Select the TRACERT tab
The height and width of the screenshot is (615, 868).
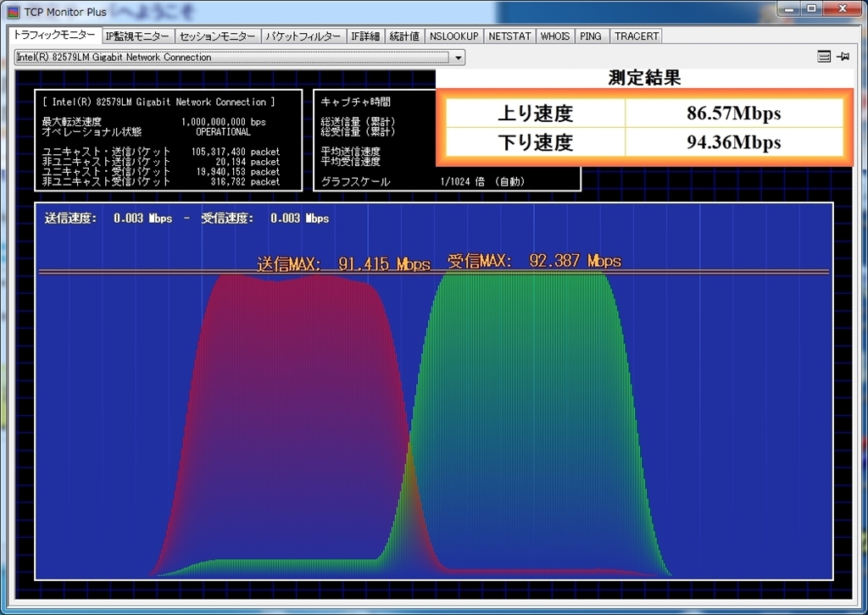coord(636,36)
